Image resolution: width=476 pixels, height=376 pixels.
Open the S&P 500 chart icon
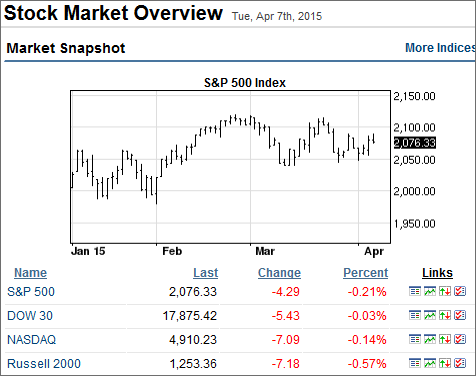click(x=430, y=291)
